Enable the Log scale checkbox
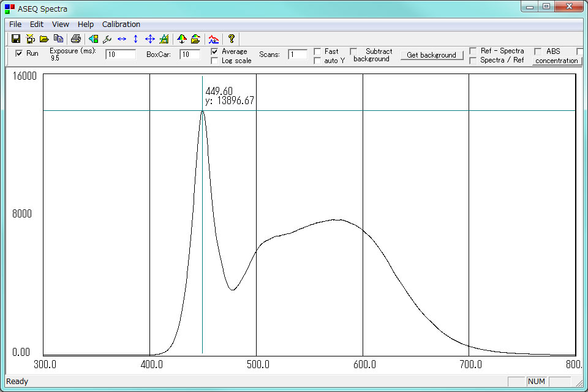588x392 pixels. (x=214, y=61)
